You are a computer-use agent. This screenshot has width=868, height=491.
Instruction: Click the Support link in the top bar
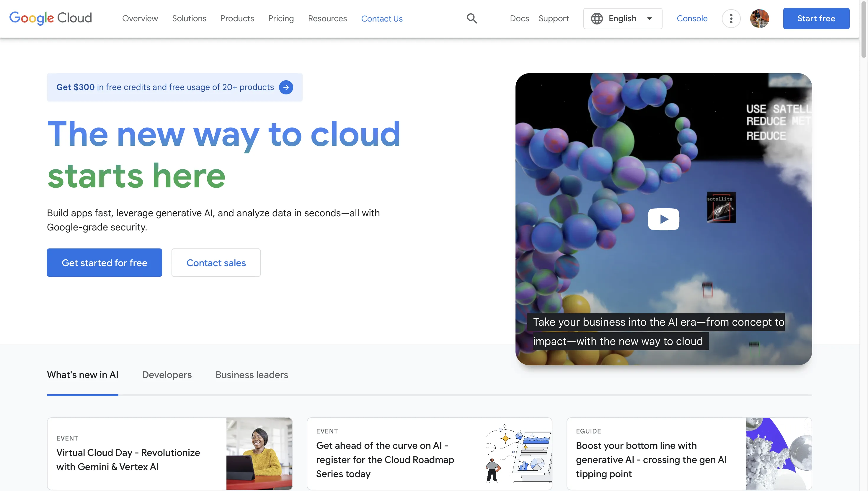[x=554, y=19]
